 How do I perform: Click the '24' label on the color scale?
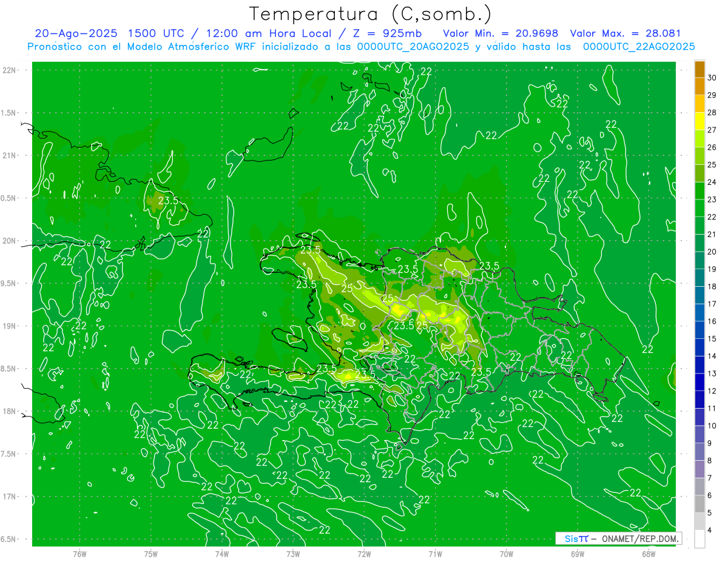(712, 182)
